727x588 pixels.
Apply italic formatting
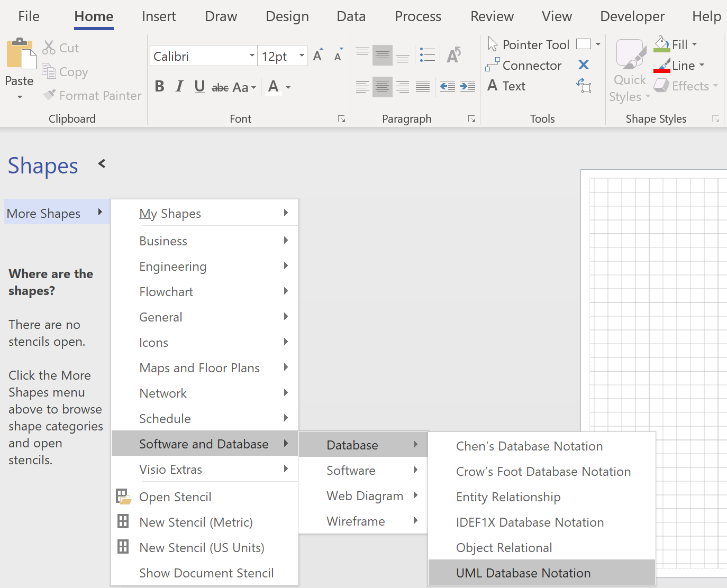[x=179, y=86]
